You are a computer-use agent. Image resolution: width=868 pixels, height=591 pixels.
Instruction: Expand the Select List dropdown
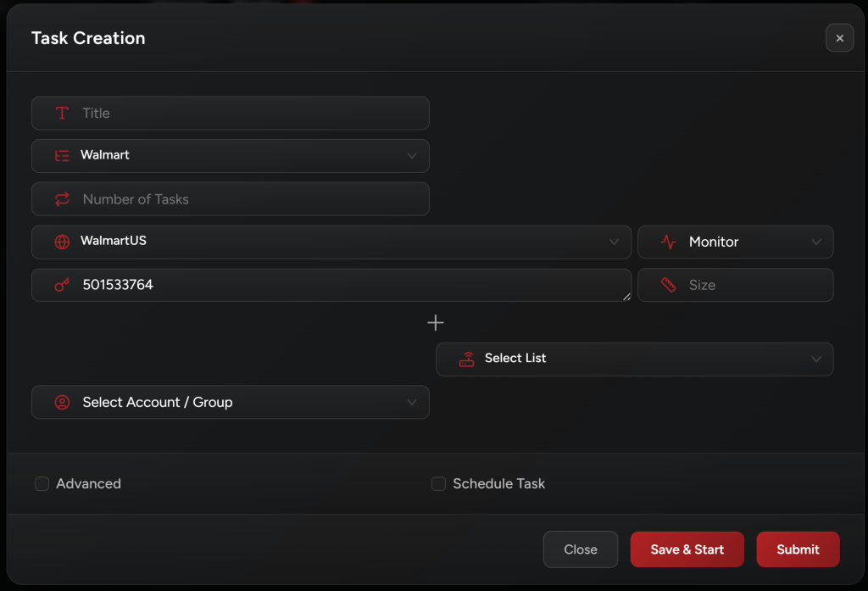click(815, 359)
